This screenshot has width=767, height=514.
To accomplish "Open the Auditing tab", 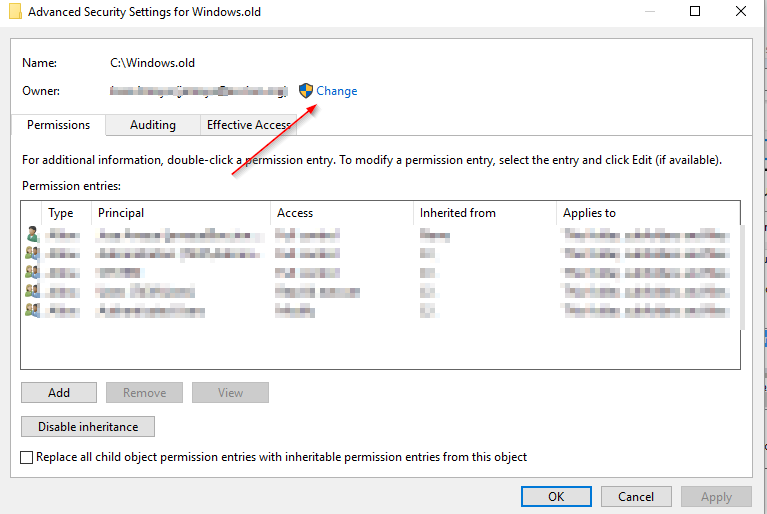I will (153, 125).
